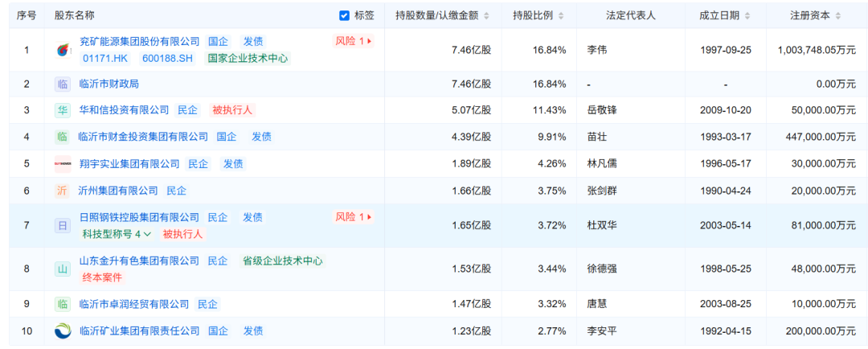The image size is (868, 349).
Task: Click legal representative 唐慧
Action: pyautogui.click(x=596, y=304)
